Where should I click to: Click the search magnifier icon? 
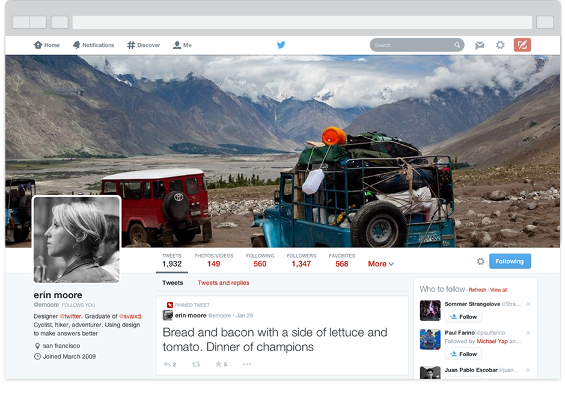457,45
